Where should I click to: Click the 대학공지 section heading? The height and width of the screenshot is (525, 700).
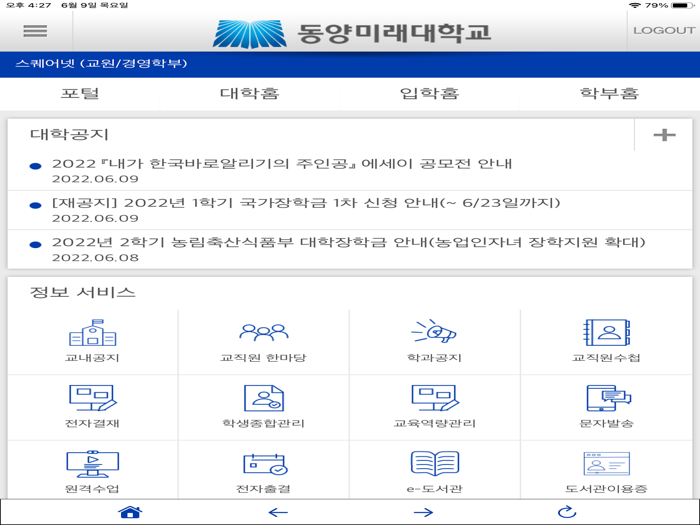point(69,134)
